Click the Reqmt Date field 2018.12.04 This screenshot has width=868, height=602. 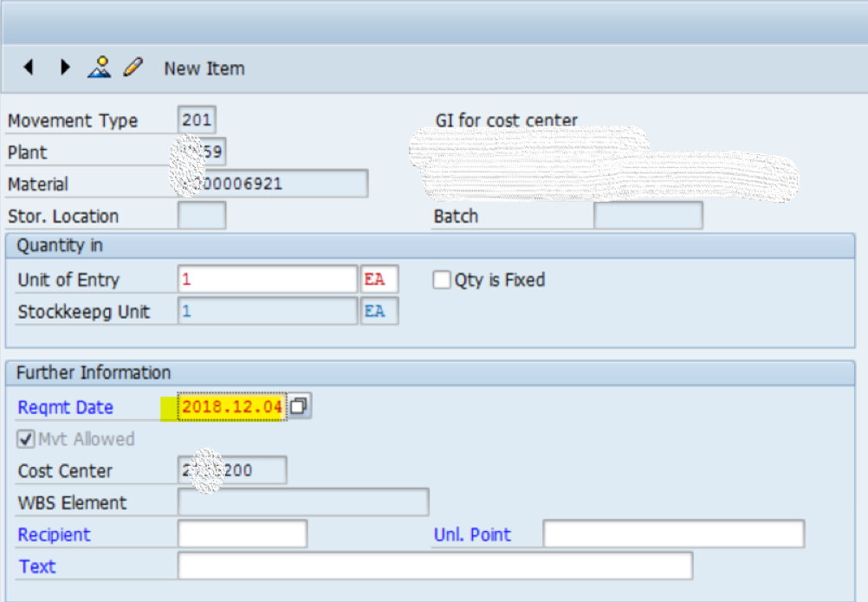pyautogui.click(x=232, y=407)
